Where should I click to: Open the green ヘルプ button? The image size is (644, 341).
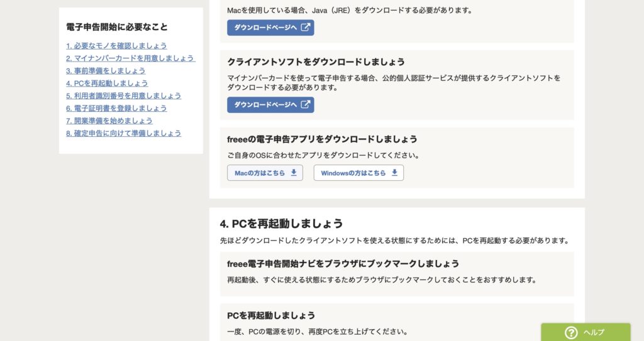586,332
